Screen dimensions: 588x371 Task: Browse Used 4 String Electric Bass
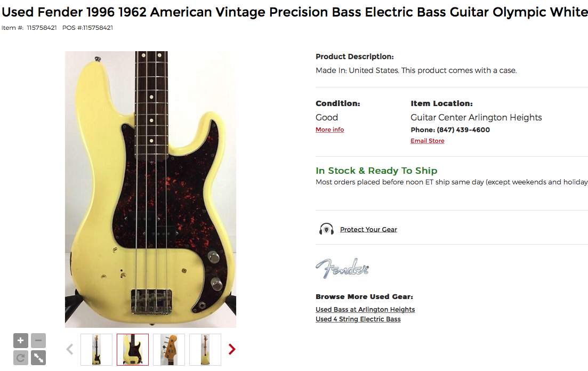coord(358,319)
